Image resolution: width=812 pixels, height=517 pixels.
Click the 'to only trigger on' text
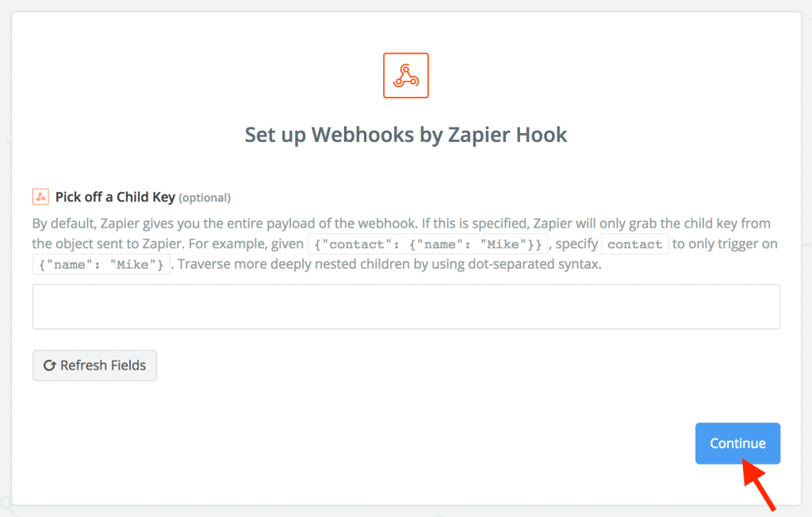click(x=725, y=243)
